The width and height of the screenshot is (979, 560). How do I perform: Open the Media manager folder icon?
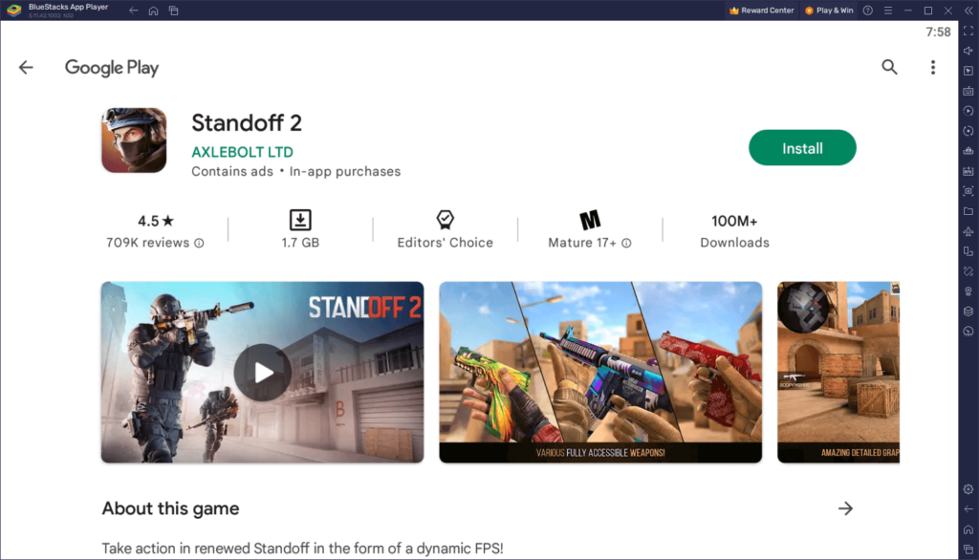point(968,210)
